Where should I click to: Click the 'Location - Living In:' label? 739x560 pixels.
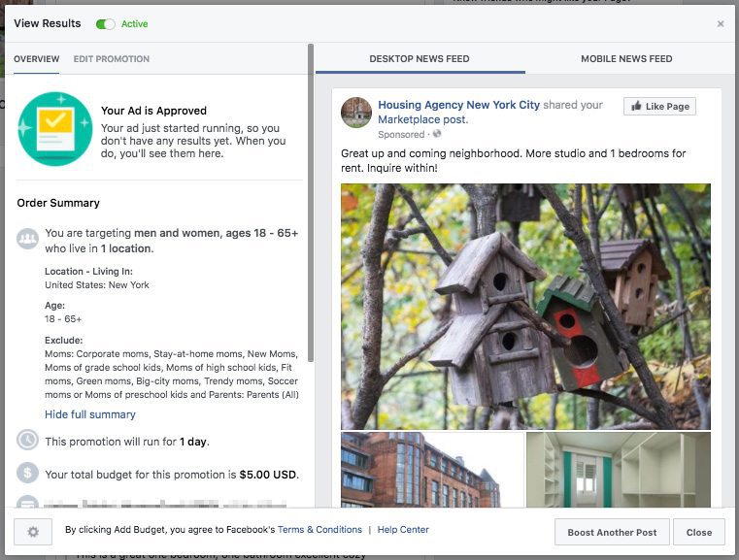coord(88,272)
